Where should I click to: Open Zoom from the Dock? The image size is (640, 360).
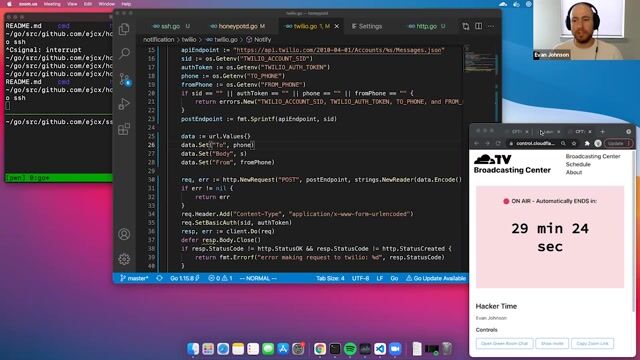(395, 349)
